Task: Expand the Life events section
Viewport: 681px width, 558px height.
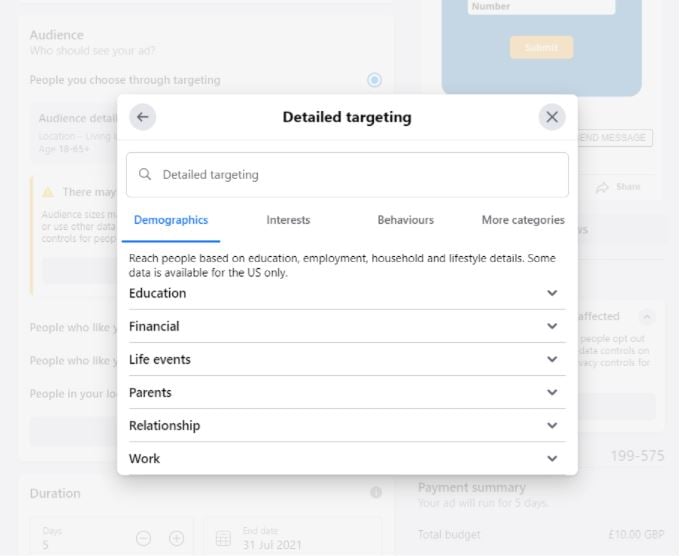Action: 552,360
